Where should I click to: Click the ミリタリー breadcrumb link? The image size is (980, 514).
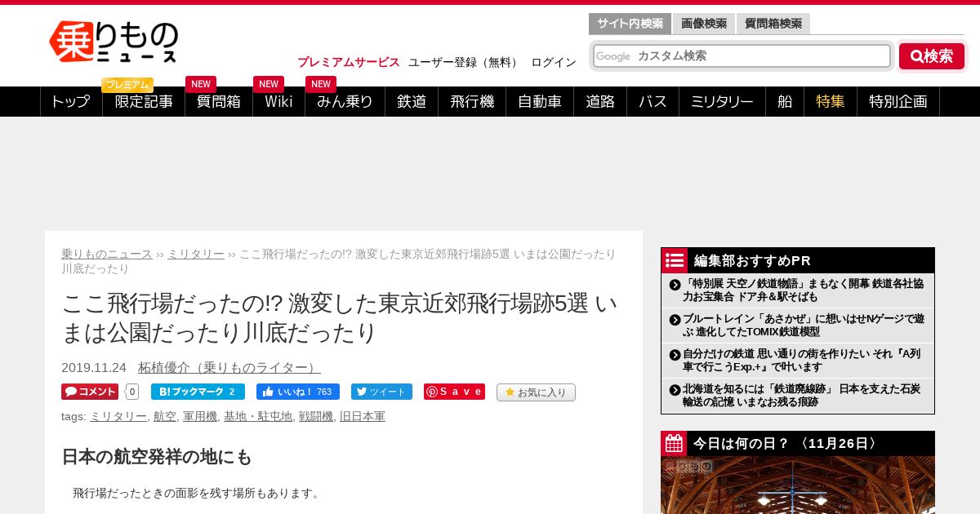point(196,254)
